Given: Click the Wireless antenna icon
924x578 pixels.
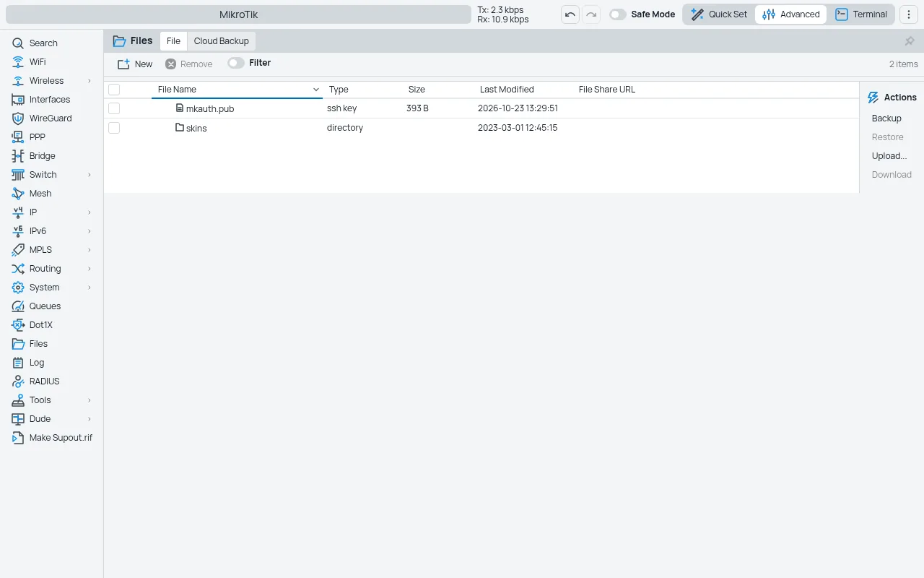Looking at the screenshot, I should pos(18,81).
